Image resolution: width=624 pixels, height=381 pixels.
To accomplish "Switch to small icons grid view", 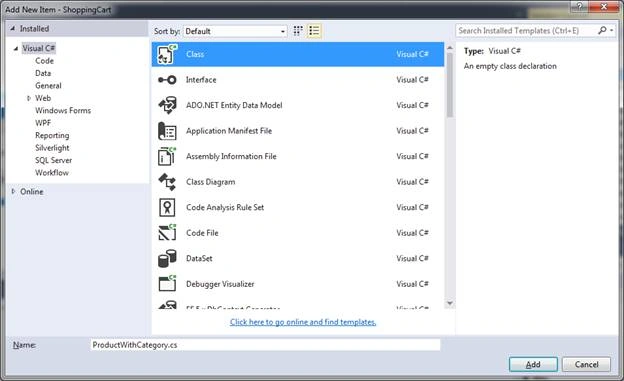I will coord(298,31).
